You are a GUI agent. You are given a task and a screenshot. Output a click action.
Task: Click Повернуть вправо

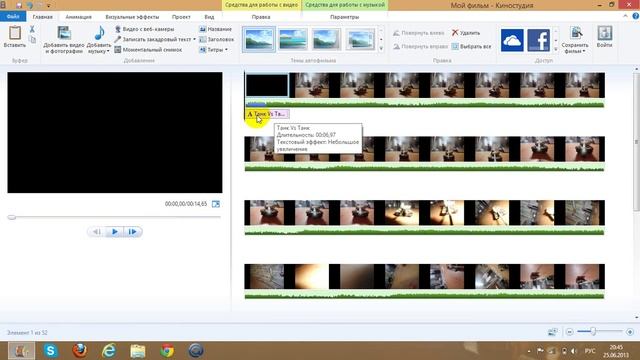tap(420, 47)
